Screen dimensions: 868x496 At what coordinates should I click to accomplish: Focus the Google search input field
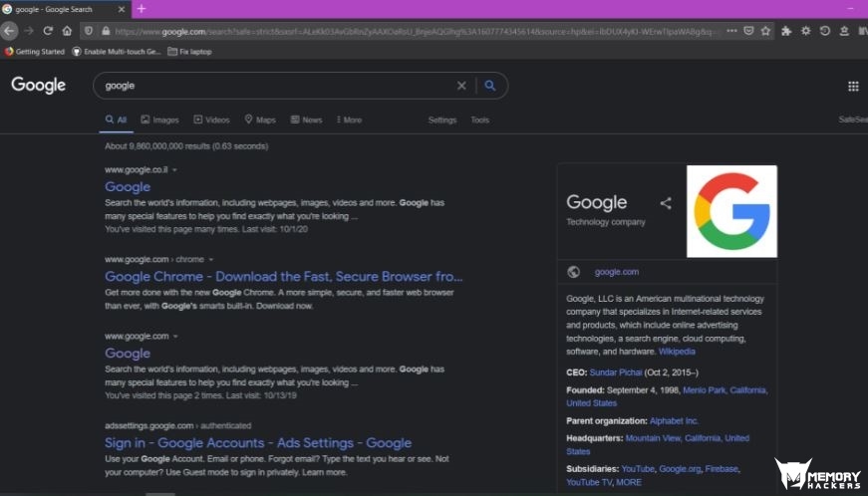tap(277, 86)
